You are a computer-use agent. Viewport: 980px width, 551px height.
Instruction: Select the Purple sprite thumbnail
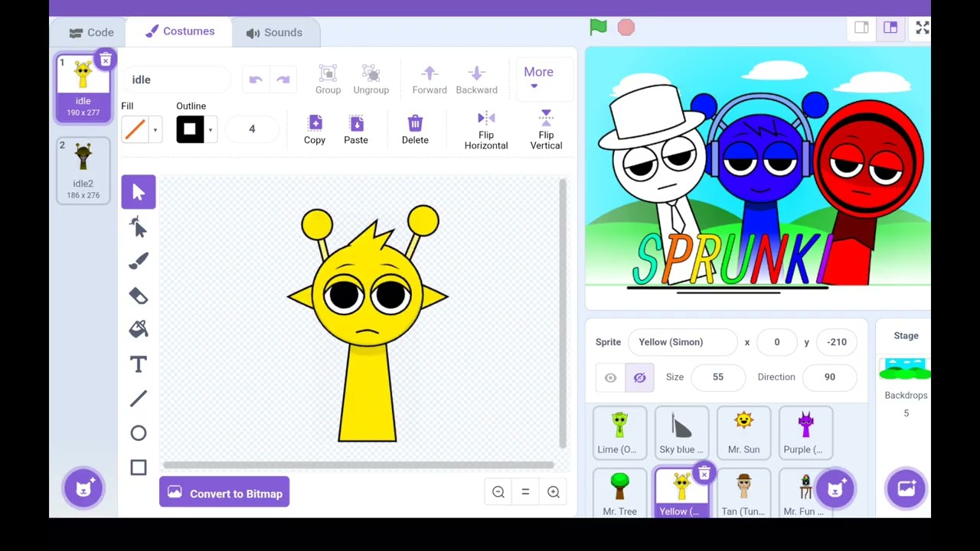805,432
